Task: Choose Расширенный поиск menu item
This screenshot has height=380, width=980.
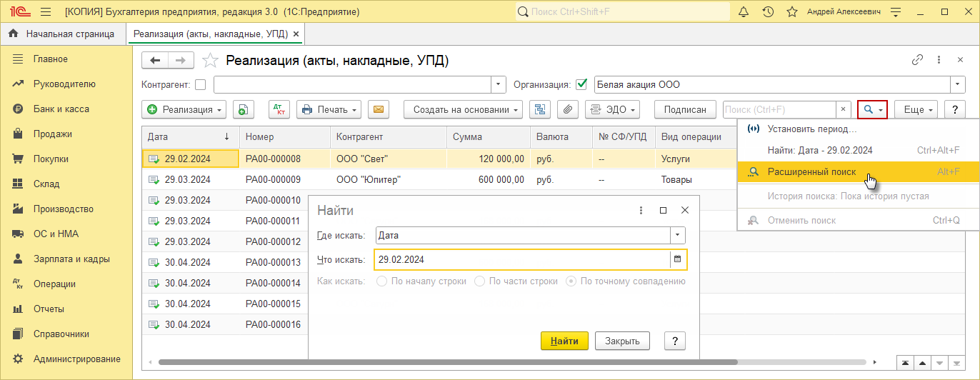Action: (x=858, y=172)
